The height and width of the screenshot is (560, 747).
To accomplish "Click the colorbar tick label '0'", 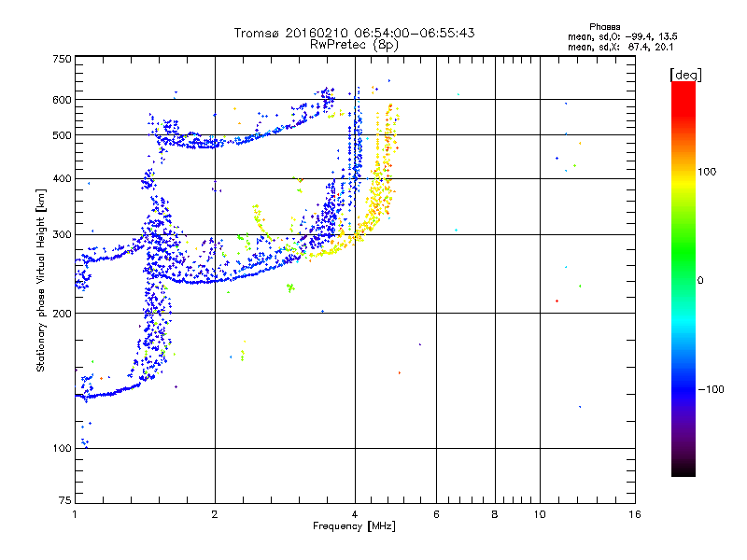I will (x=700, y=280).
